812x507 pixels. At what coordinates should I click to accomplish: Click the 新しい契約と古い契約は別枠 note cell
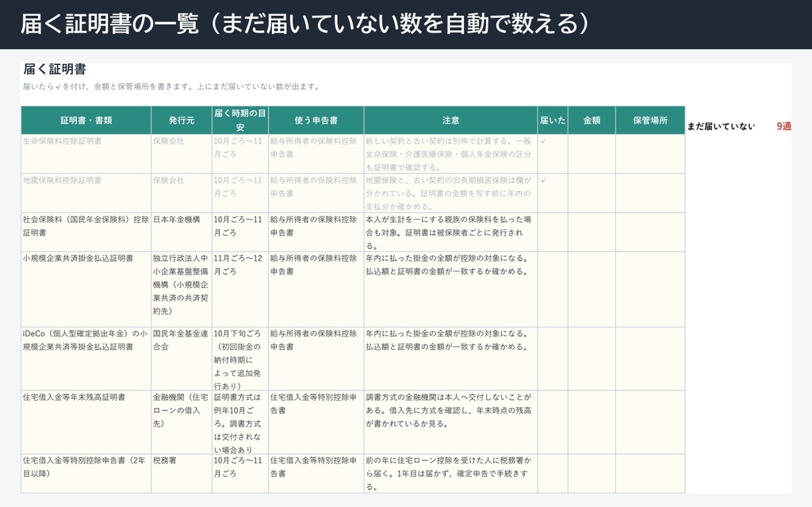(x=450, y=154)
